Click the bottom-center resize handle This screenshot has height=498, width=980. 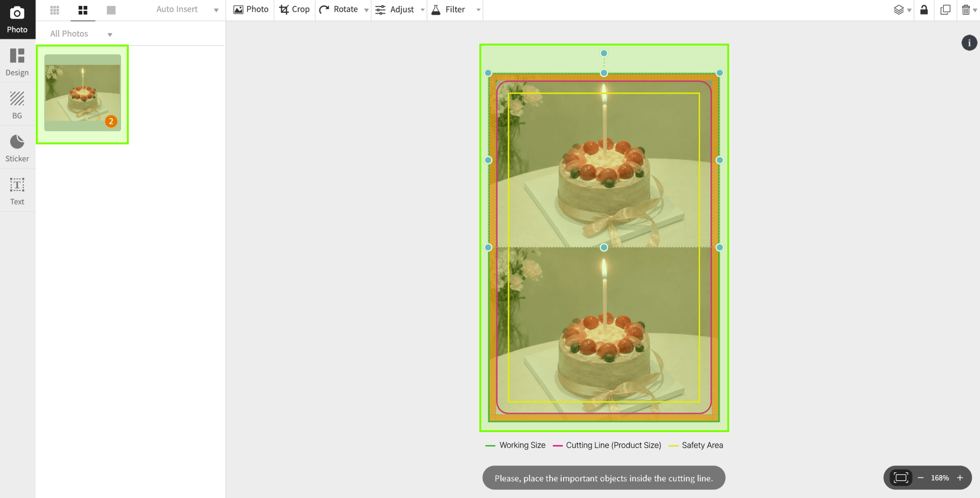pos(604,248)
